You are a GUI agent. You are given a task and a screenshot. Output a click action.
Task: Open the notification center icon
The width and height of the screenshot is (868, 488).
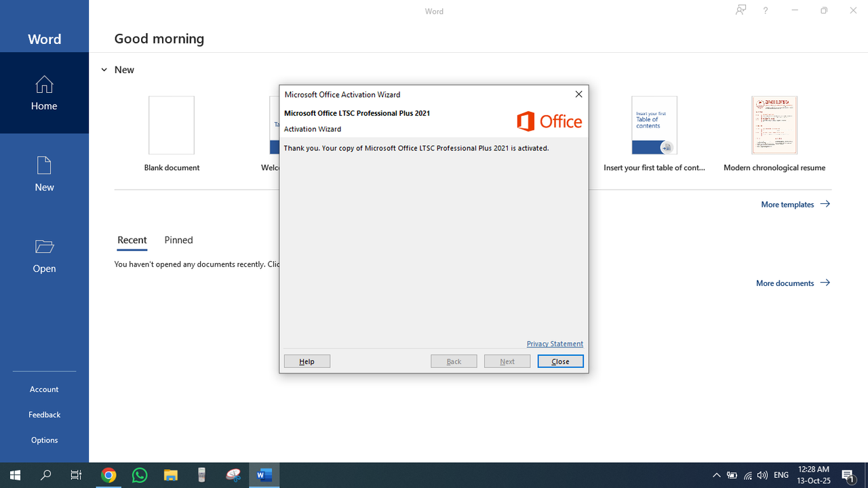[x=848, y=475]
